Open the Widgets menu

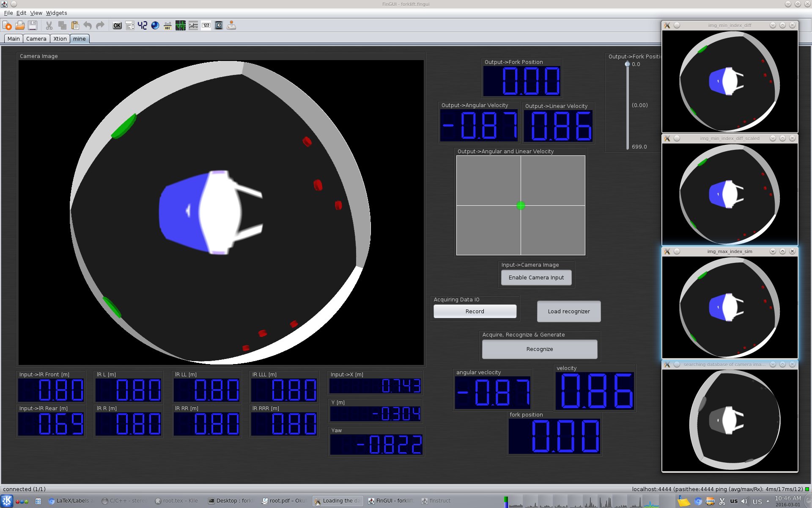pos(56,13)
